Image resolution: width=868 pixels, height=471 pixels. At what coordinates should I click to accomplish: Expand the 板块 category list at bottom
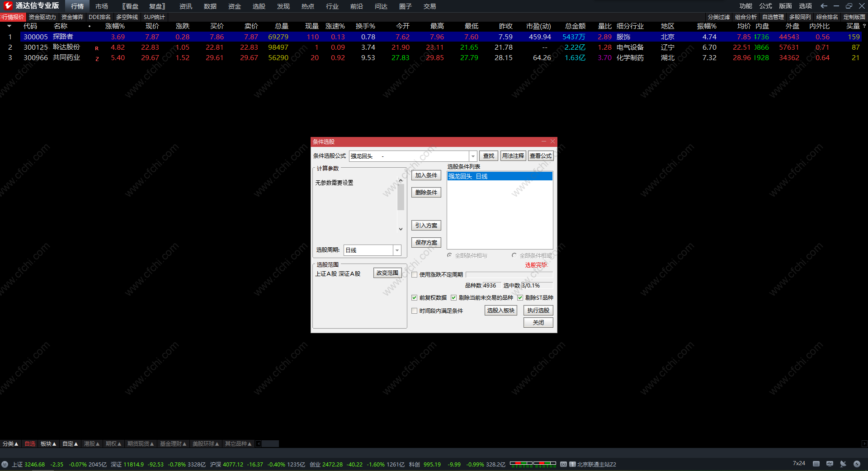pyautogui.click(x=48, y=444)
